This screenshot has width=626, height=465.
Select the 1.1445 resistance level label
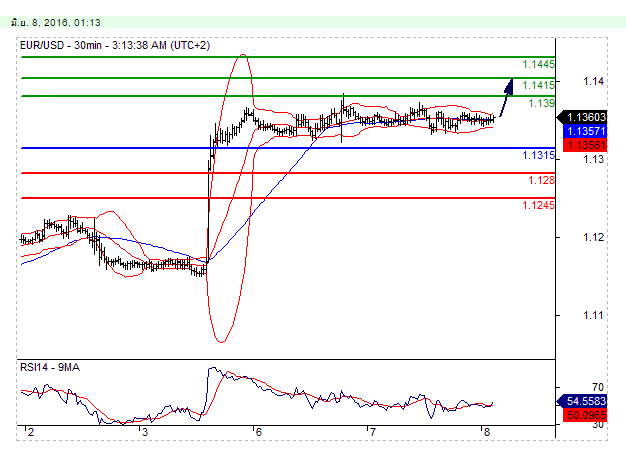coord(538,64)
